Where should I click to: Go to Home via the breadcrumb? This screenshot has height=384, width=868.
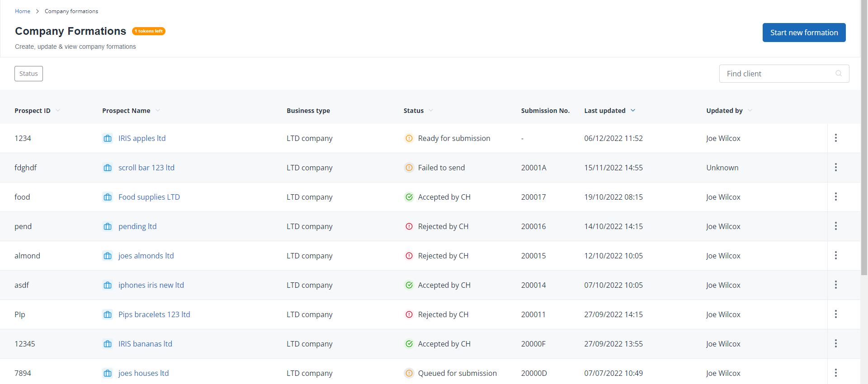23,11
